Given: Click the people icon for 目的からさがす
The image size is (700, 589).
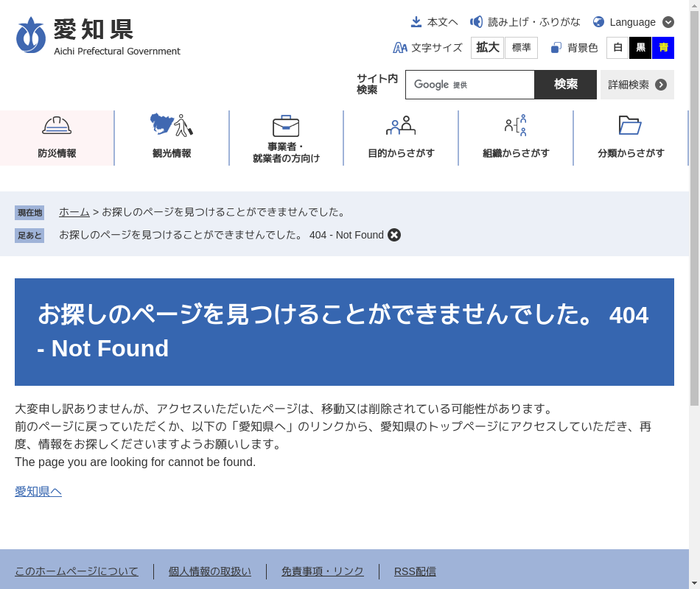Looking at the screenshot, I should click(401, 125).
